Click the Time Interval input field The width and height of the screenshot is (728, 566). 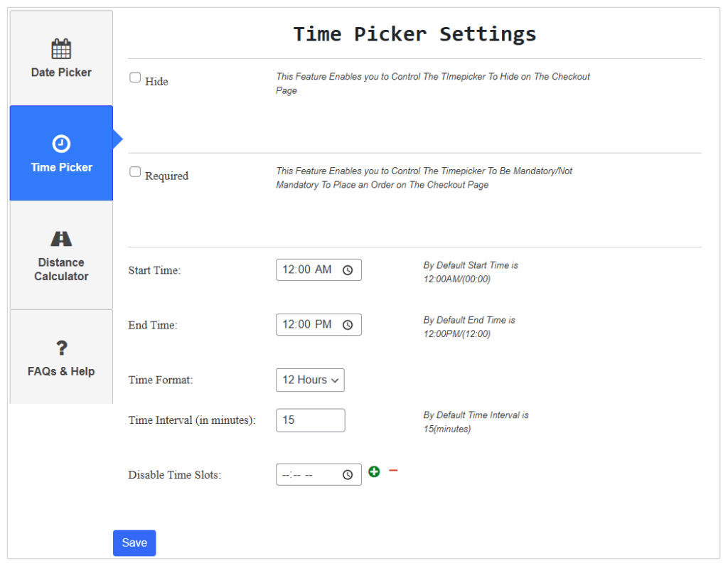point(310,420)
